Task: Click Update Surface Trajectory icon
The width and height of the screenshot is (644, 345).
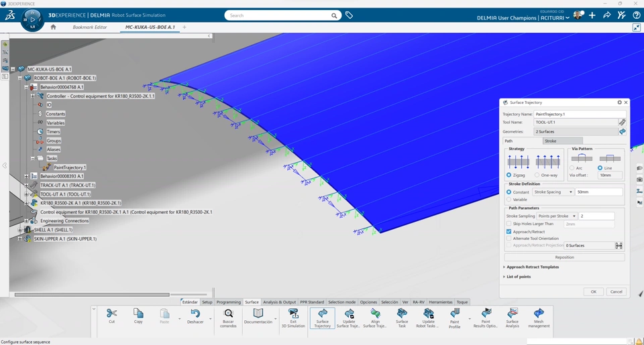Action: pos(349,314)
